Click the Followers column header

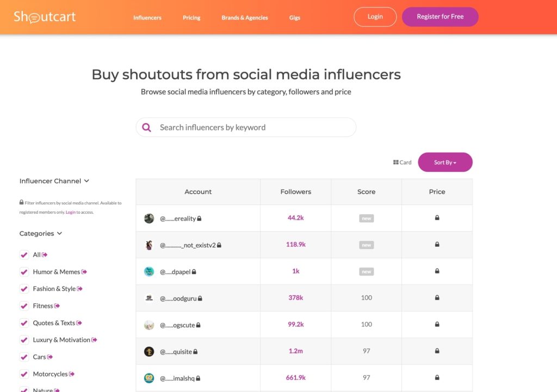296,192
